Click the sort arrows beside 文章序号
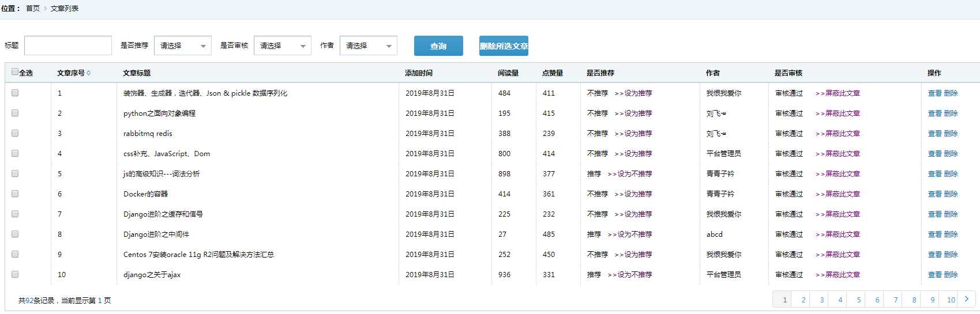The width and height of the screenshot is (980, 314). click(88, 73)
